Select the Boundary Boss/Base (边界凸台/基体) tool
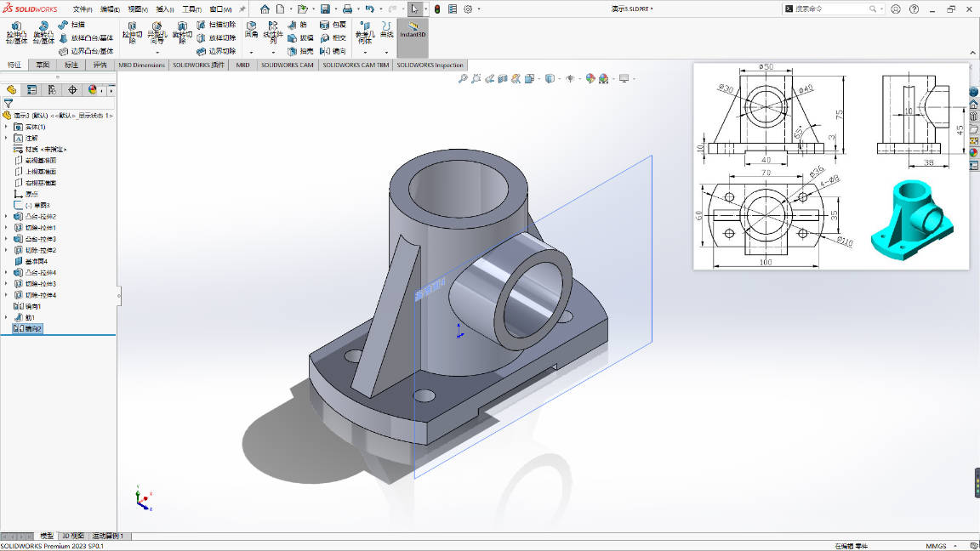 (x=86, y=51)
